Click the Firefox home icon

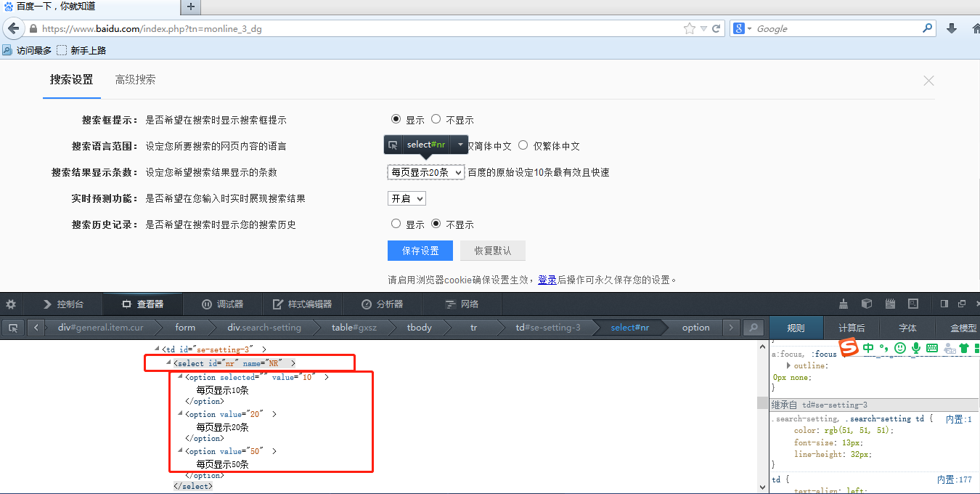pyautogui.click(x=976, y=28)
